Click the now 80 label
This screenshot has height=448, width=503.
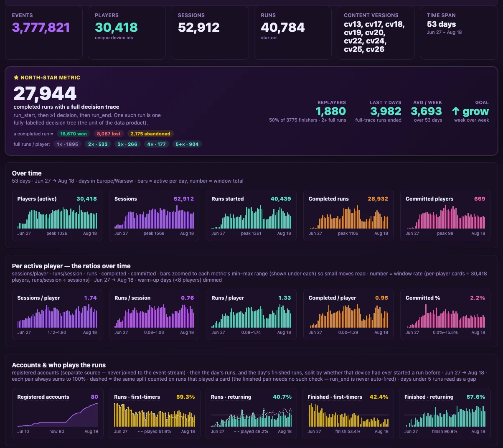coord(57,432)
